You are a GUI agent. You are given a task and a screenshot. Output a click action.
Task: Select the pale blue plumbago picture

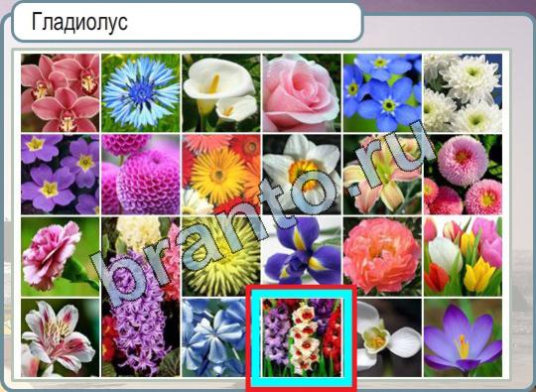point(215,337)
